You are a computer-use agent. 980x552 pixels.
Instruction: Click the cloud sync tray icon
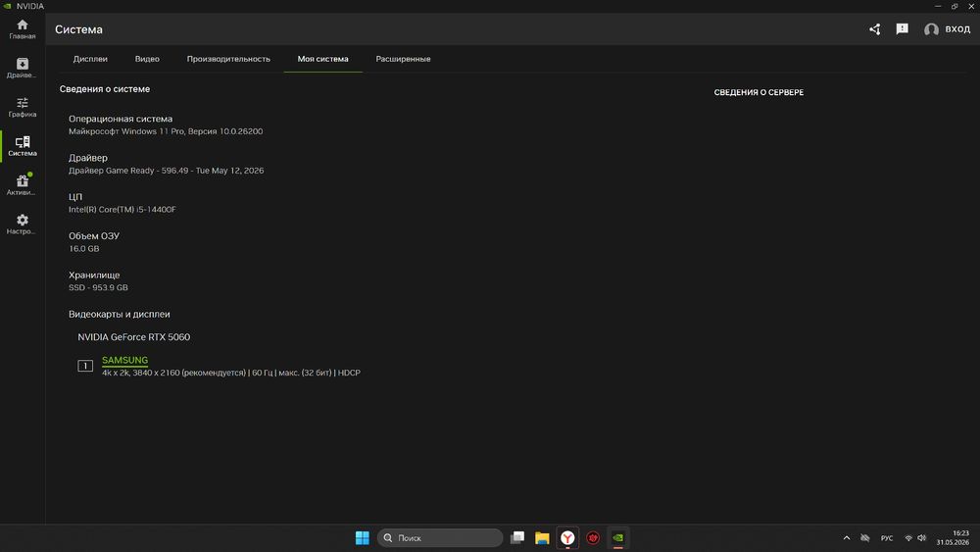pos(865,537)
